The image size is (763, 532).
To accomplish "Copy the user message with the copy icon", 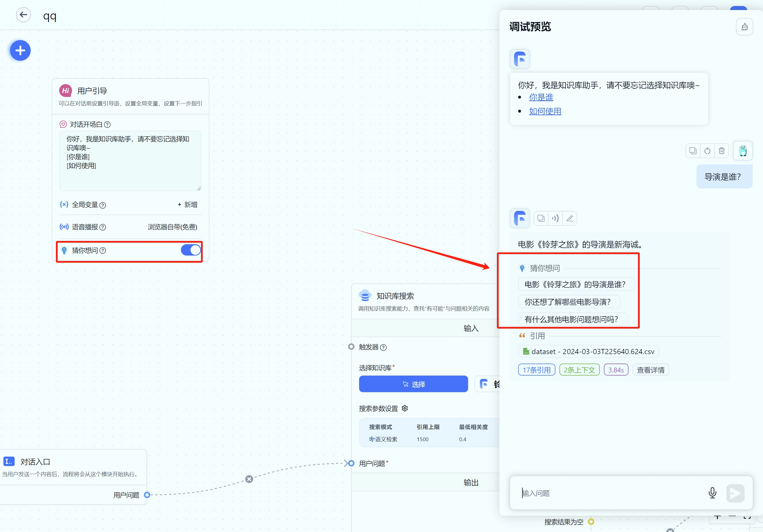I will pos(693,151).
